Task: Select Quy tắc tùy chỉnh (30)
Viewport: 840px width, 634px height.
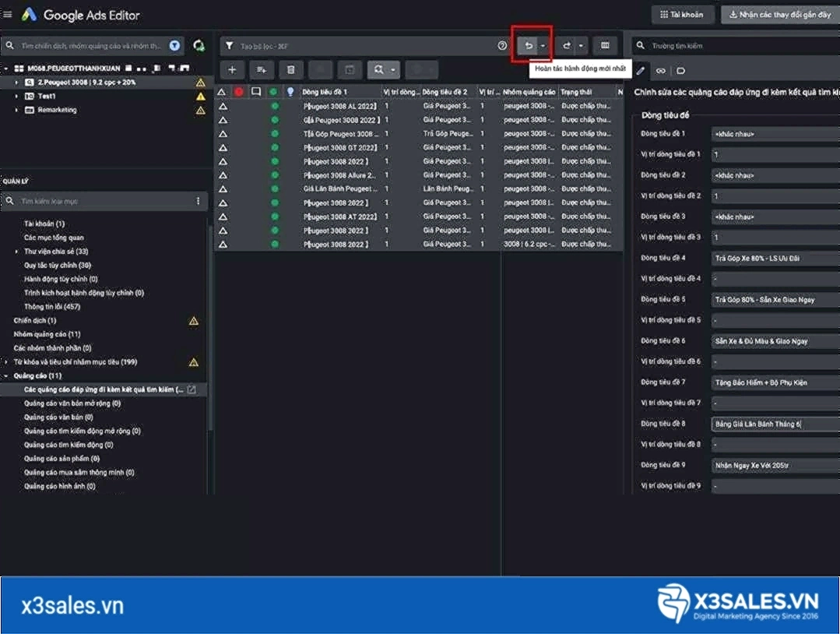Action: pyautogui.click(x=58, y=266)
